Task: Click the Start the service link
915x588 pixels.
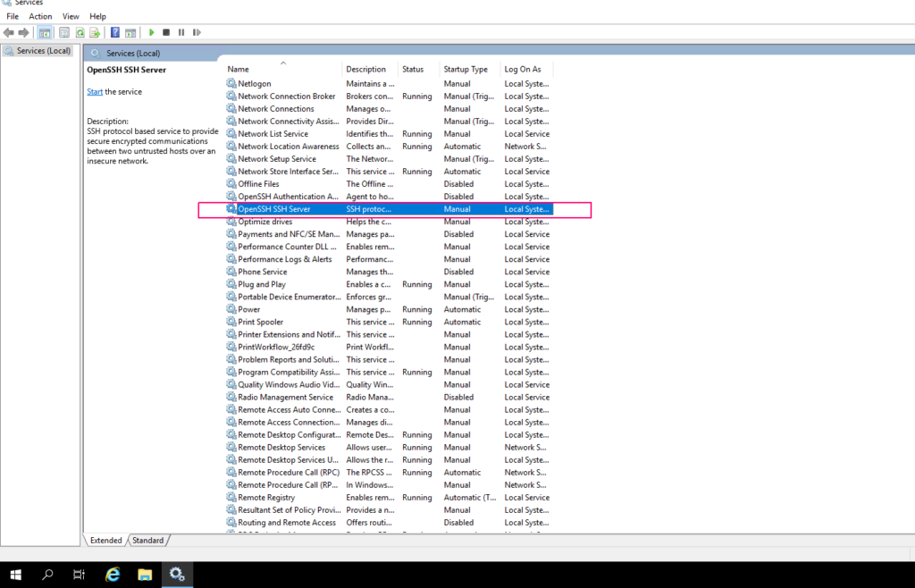Action: (x=95, y=92)
